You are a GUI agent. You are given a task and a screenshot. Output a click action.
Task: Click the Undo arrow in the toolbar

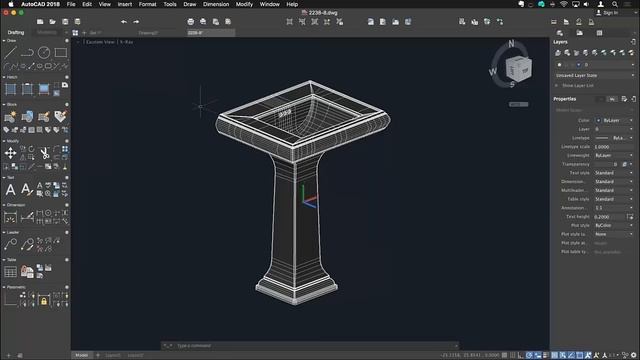click(124, 22)
